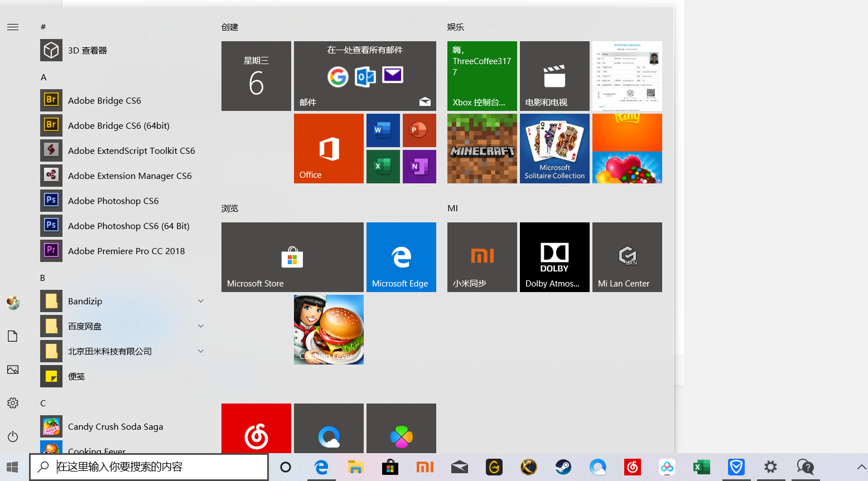Open Cortana circle on taskbar
This screenshot has width=868, height=481.
pos(286,467)
